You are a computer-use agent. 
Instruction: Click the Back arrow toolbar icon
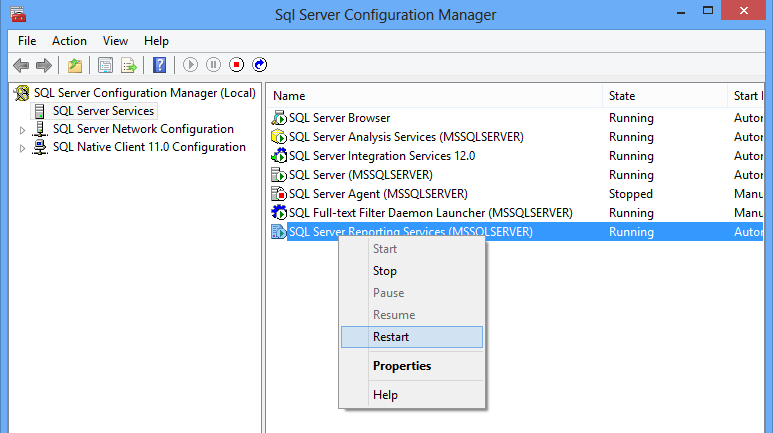point(21,65)
